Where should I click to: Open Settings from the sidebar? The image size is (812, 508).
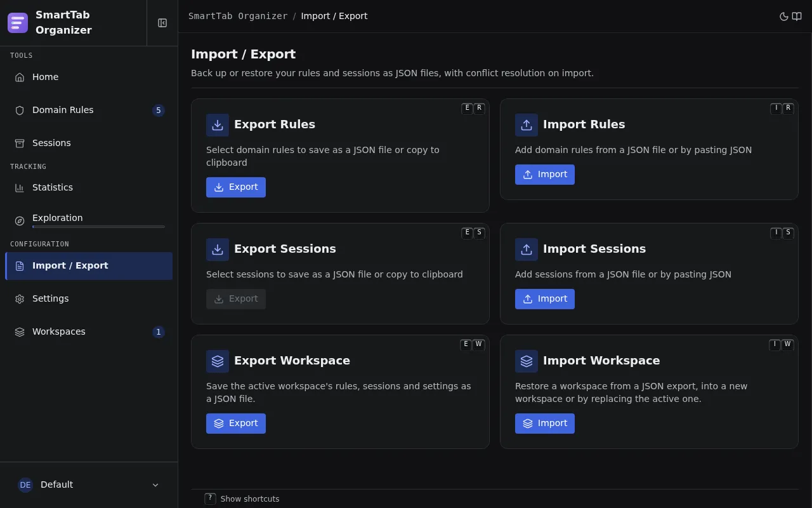[89, 299]
